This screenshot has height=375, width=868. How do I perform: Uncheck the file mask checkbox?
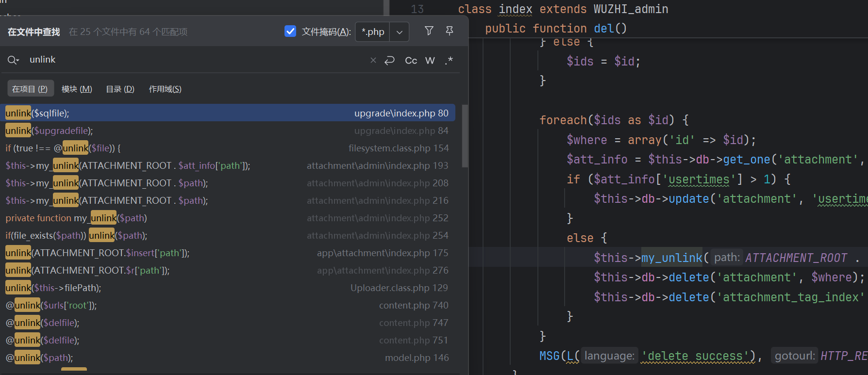pos(290,32)
